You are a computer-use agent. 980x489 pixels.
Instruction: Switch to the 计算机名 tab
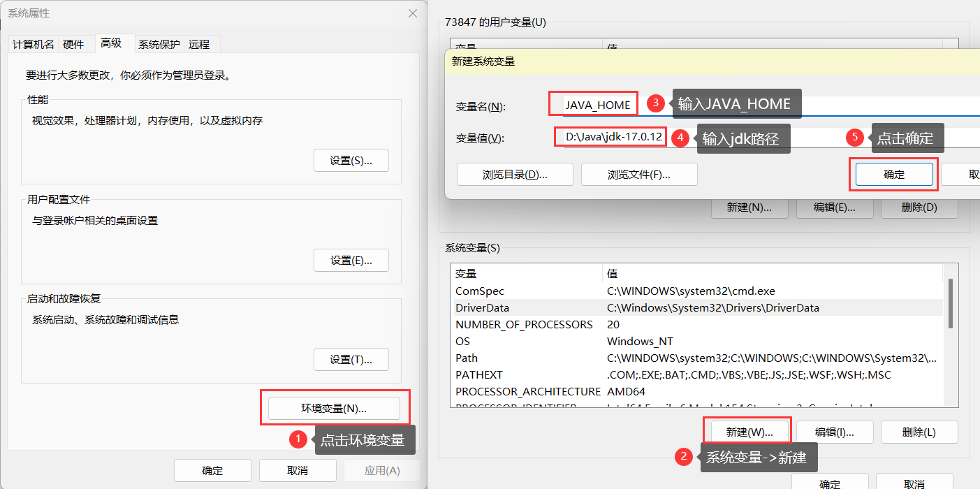click(33, 44)
